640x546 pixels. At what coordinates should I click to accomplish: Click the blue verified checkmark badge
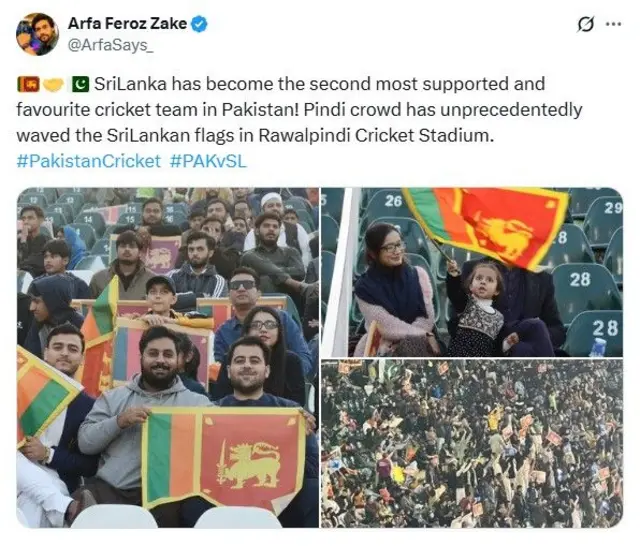tap(200, 24)
